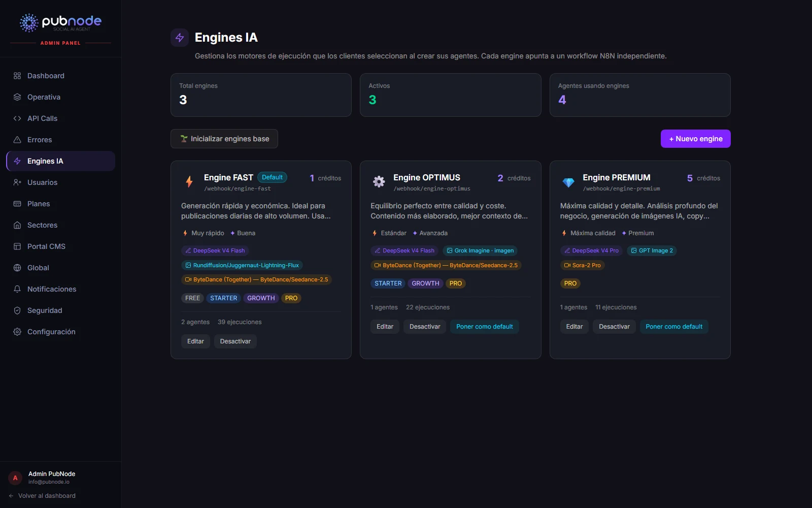Click the Configuración gear icon
The width and height of the screenshot is (812, 508).
point(17,332)
